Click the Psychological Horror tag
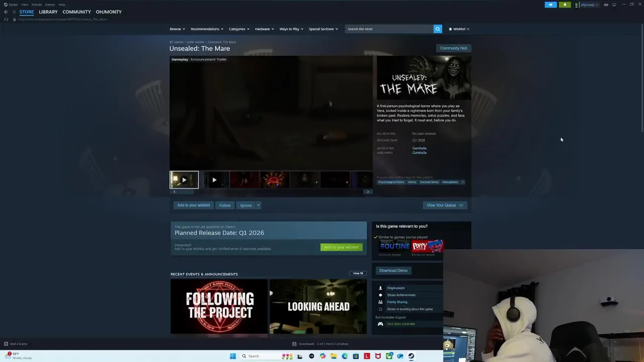Image resolution: width=644 pixels, height=362 pixels. pos(391,182)
